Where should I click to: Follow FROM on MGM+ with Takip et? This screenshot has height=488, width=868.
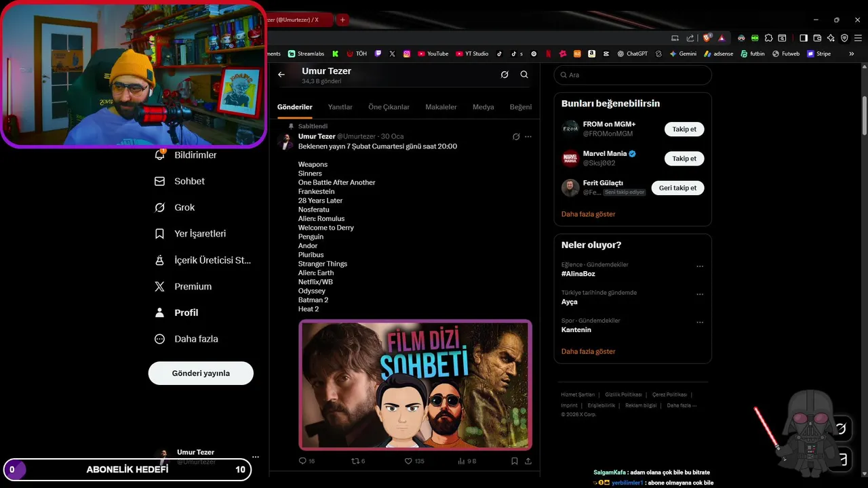tap(684, 129)
